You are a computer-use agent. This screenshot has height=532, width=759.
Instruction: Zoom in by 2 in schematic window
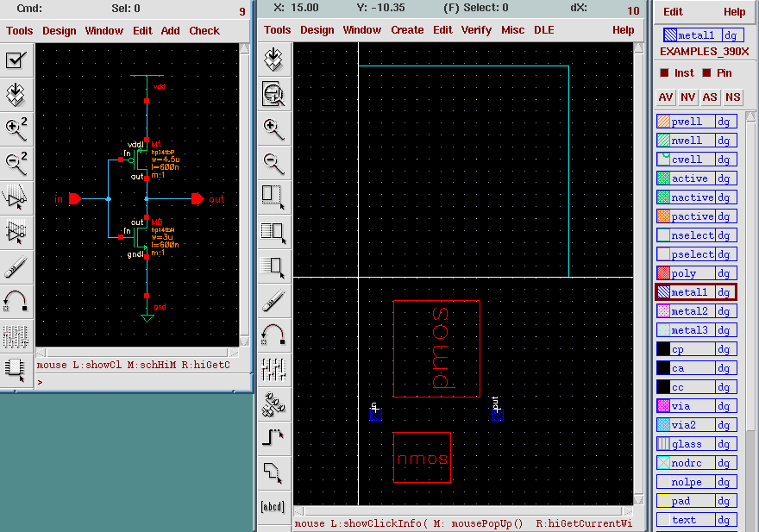[16, 128]
